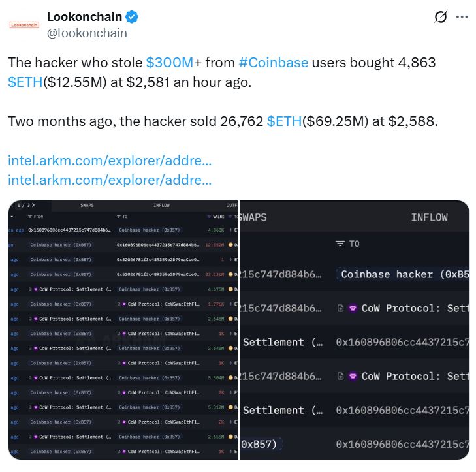The height and width of the screenshot is (472, 476).
Task: Click the TO filter icon in right image
Action: (340, 244)
